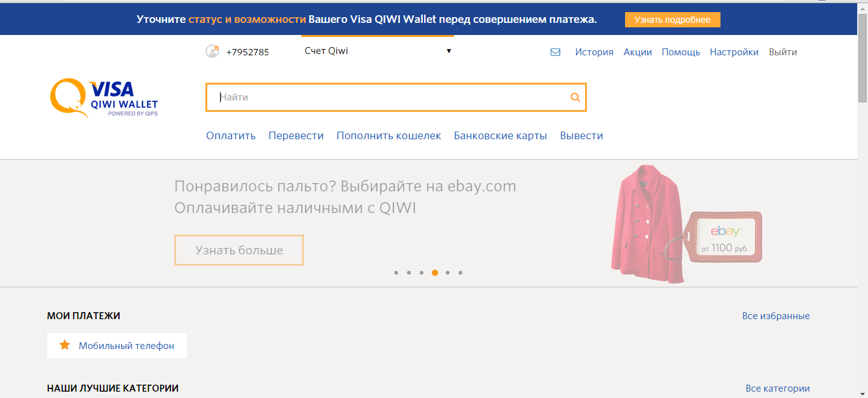Select the first banner slide dot
This screenshot has height=398, width=868.
[396, 273]
